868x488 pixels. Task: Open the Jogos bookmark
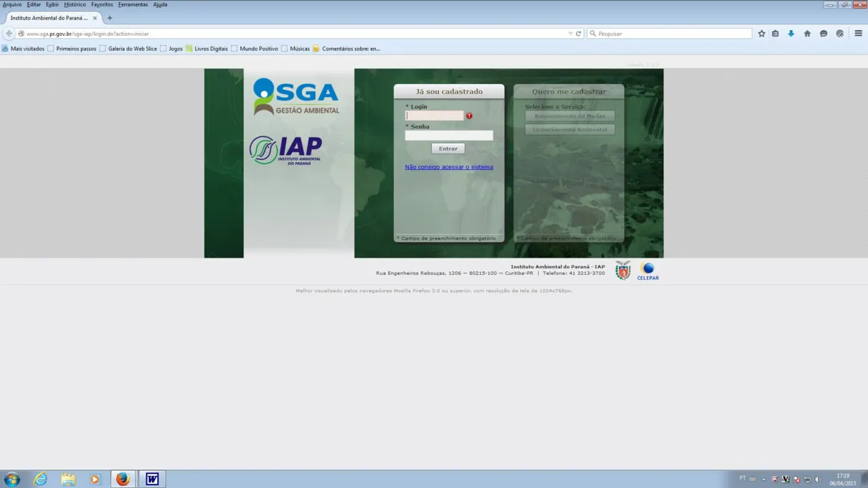click(171, 49)
